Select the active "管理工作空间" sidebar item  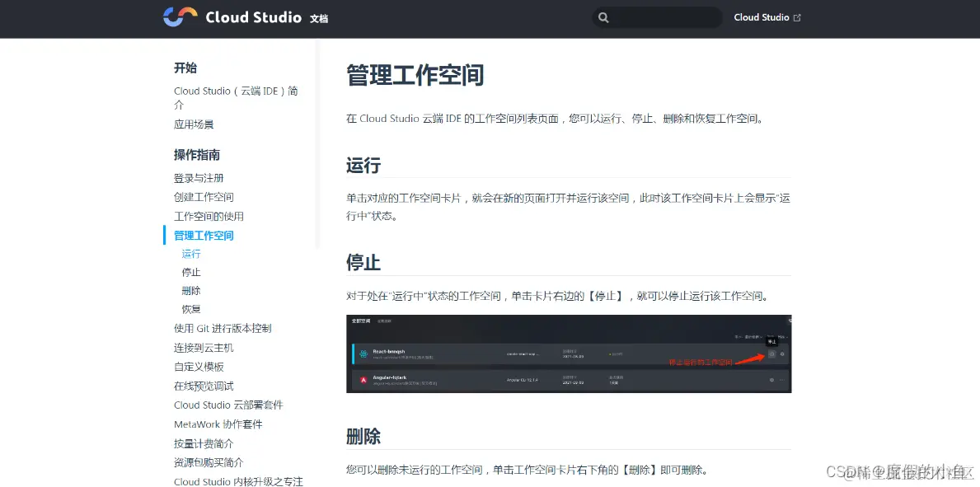(204, 236)
